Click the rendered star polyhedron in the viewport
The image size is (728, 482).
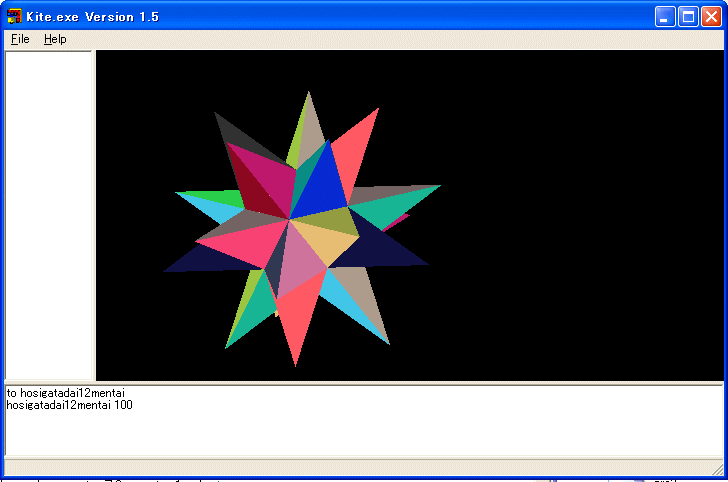[301, 228]
